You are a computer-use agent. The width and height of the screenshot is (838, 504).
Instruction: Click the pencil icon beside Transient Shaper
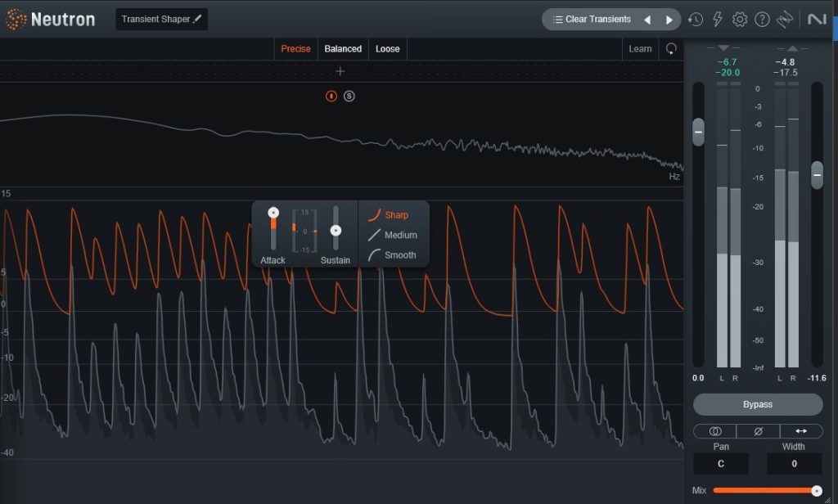pos(197,19)
